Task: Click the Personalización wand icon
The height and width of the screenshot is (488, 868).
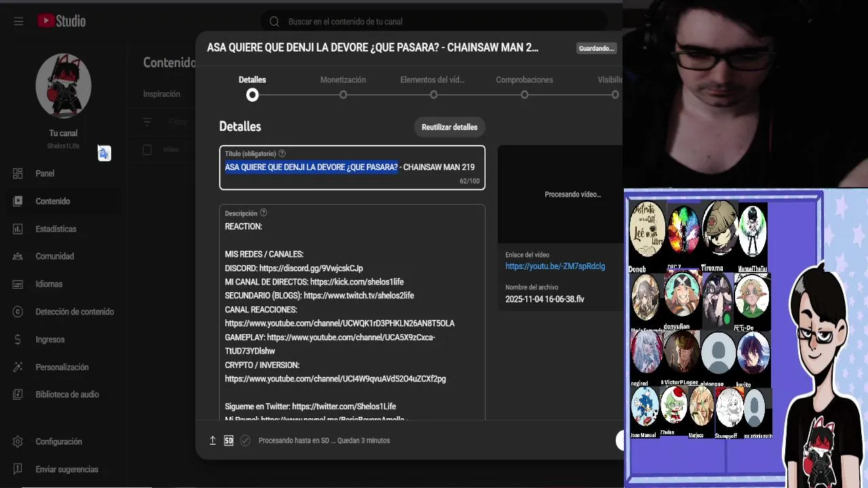Action: tap(18, 367)
